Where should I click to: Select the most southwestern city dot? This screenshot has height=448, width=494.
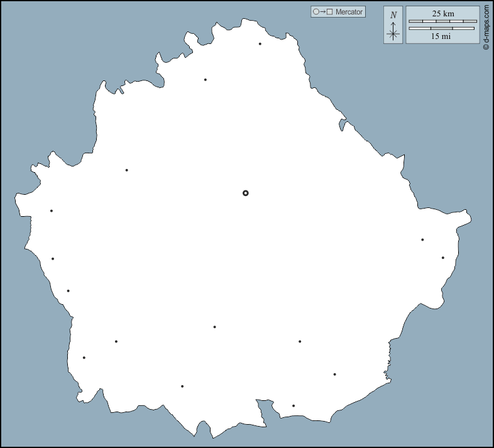(x=84, y=358)
